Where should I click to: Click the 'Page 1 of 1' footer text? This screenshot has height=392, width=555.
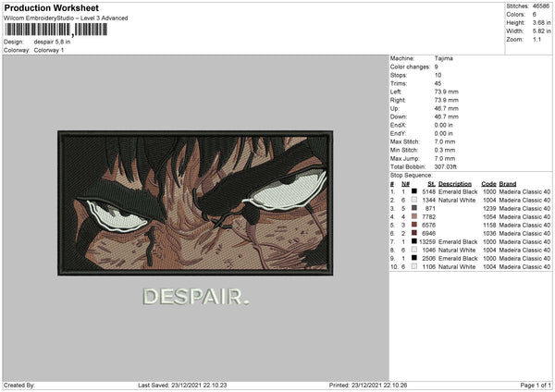536,385
